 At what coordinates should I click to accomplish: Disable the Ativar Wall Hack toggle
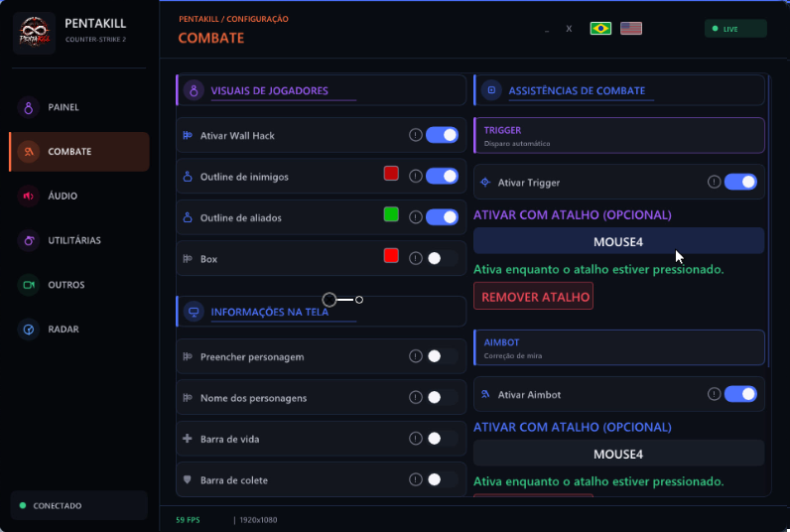[x=442, y=135]
